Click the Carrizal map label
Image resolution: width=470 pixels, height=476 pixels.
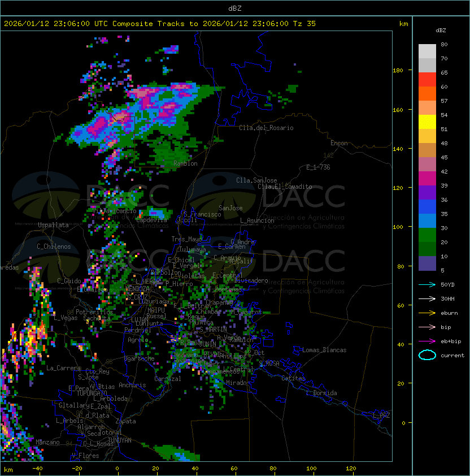click(x=167, y=379)
